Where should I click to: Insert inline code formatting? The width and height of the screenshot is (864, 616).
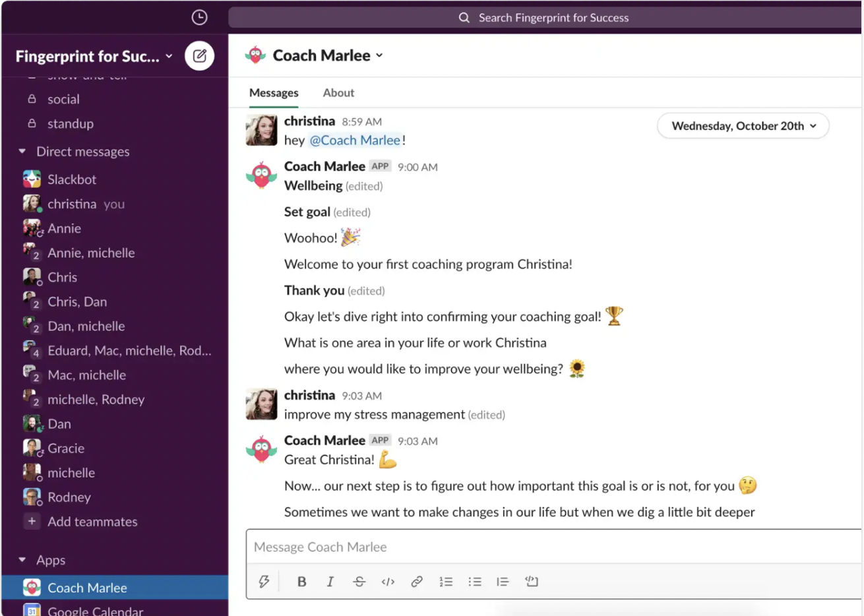tap(388, 582)
